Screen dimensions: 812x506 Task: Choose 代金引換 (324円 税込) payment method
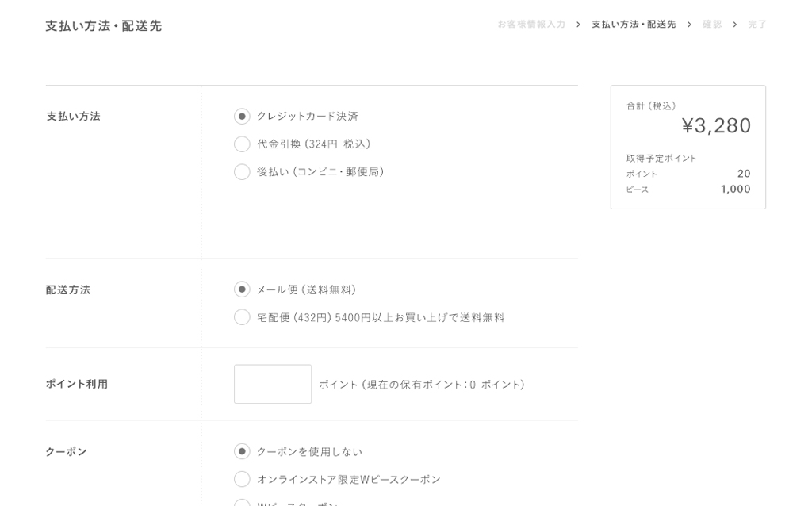(242, 144)
